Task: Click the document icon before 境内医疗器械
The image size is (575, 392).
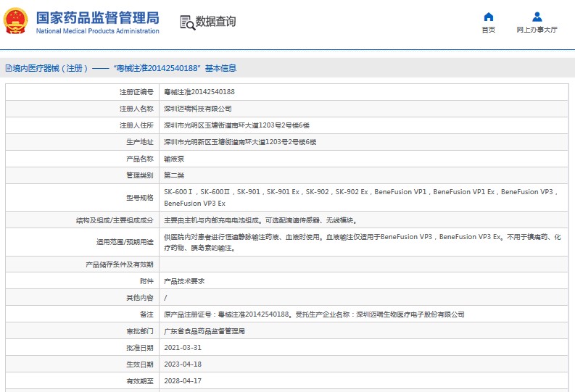Action: coord(9,68)
